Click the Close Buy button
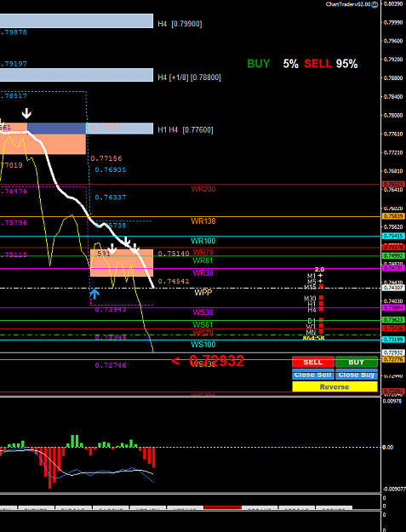Image resolution: width=406 pixels, height=532 pixels. tap(356, 375)
